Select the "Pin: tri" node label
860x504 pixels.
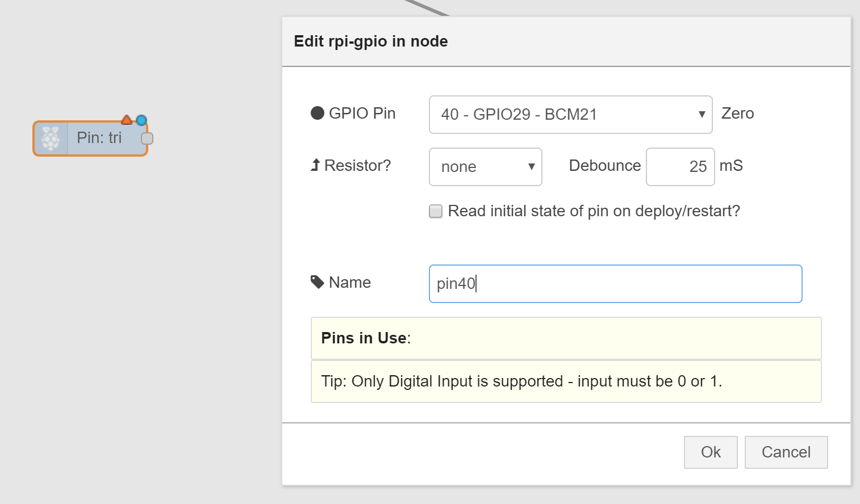pos(99,138)
